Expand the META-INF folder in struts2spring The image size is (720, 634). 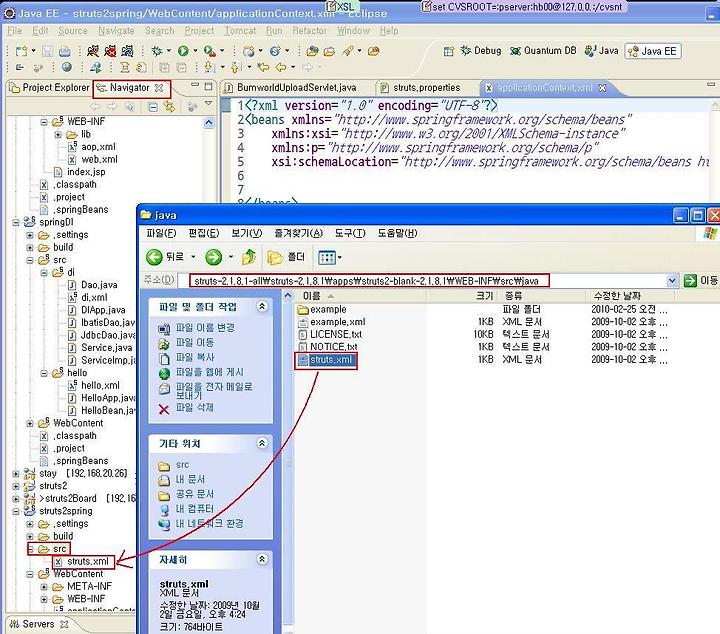[x=44, y=587]
